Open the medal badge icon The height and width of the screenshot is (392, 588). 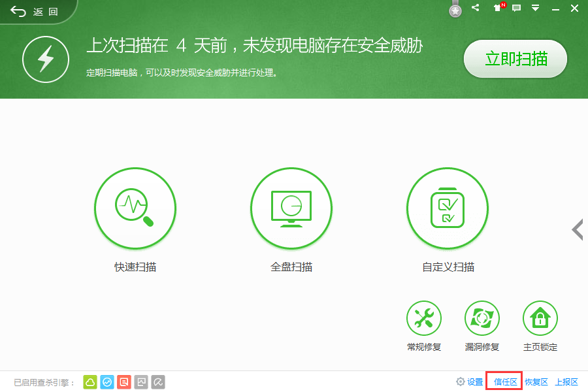click(455, 9)
